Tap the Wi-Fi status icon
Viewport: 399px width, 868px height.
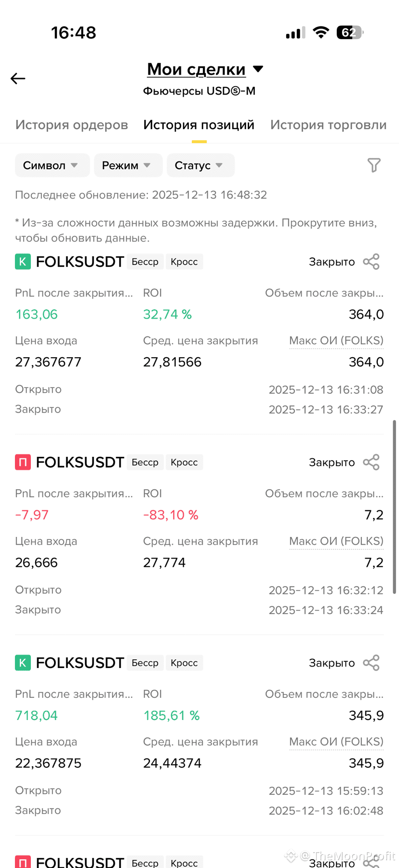tap(321, 32)
